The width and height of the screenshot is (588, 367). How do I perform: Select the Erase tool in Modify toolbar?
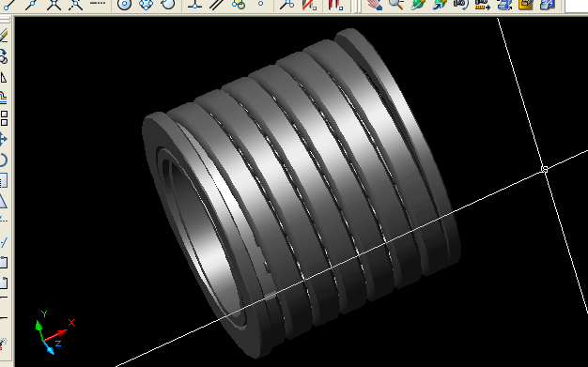[x=4, y=36]
